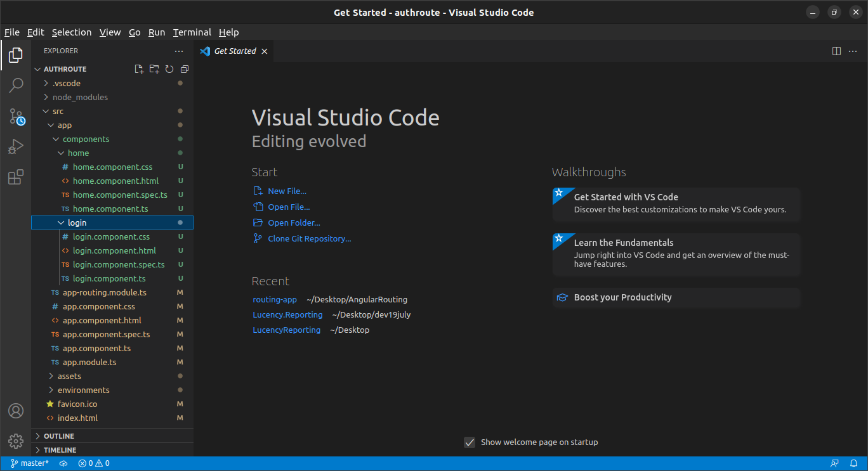Viewport: 868px width, 471px height.
Task: Toggle Show welcome page on startup checkbox
Action: pyautogui.click(x=470, y=442)
